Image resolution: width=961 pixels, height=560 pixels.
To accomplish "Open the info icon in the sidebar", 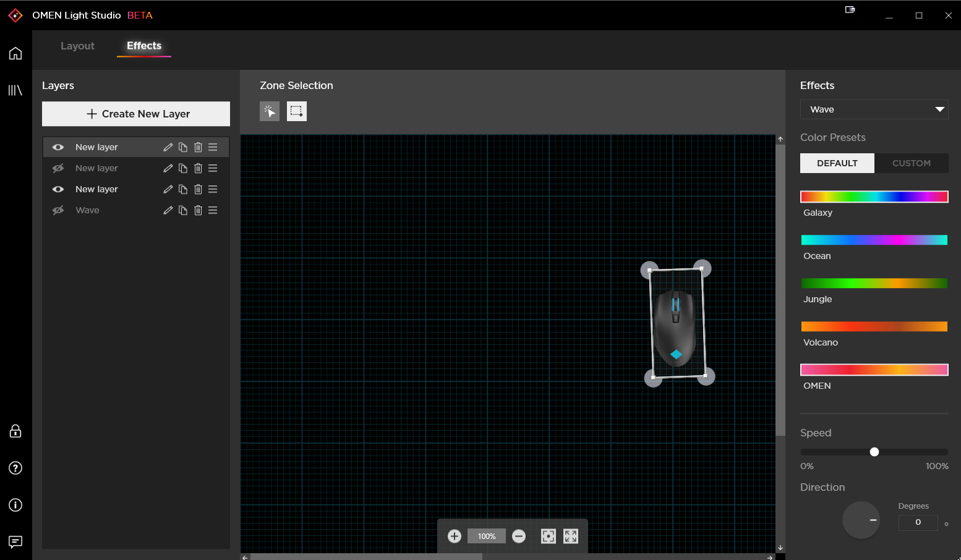I will pos(15,505).
